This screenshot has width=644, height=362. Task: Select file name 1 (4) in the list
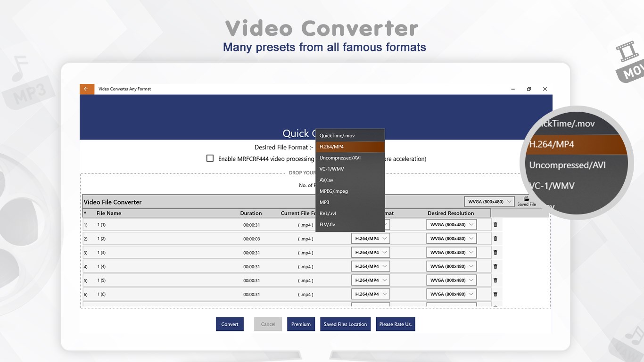(101, 266)
